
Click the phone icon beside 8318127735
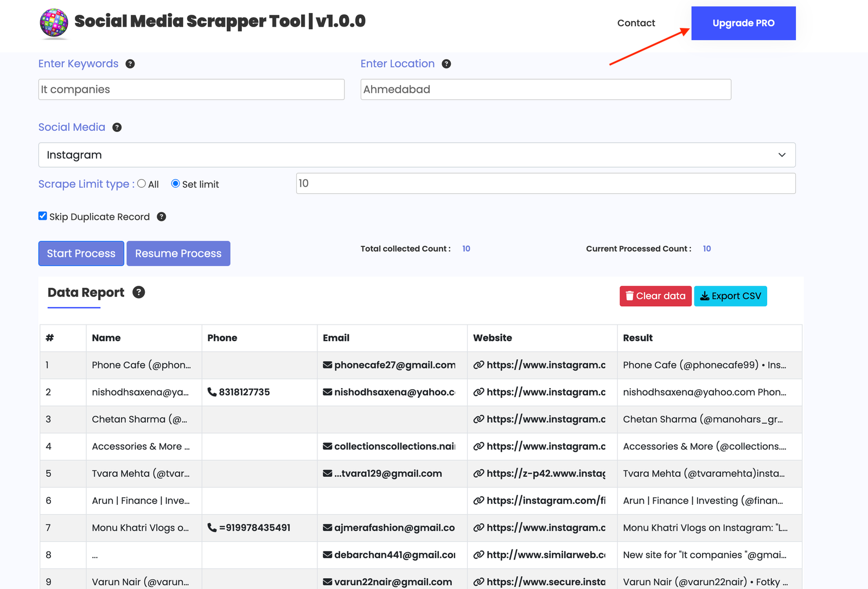212,392
